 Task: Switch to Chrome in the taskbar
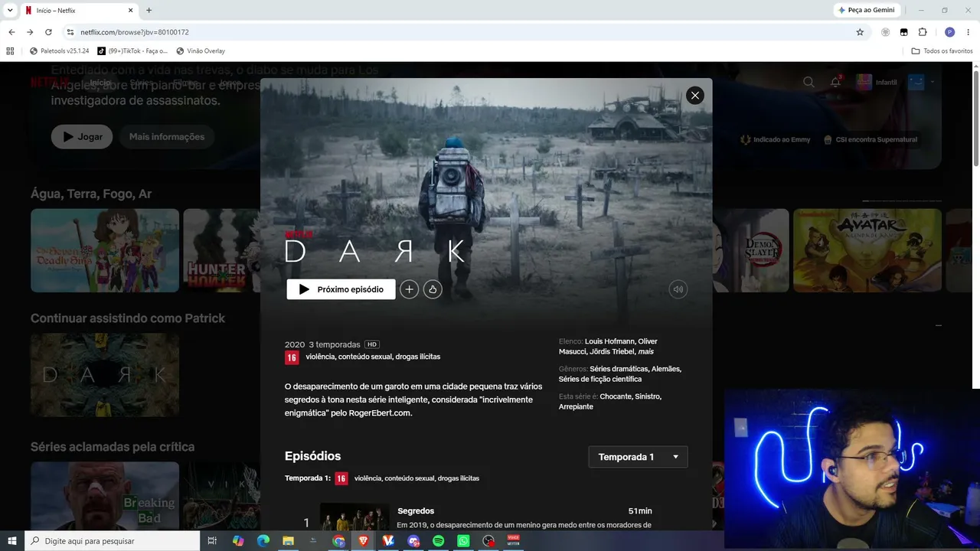pyautogui.click(x=338, y=541)
